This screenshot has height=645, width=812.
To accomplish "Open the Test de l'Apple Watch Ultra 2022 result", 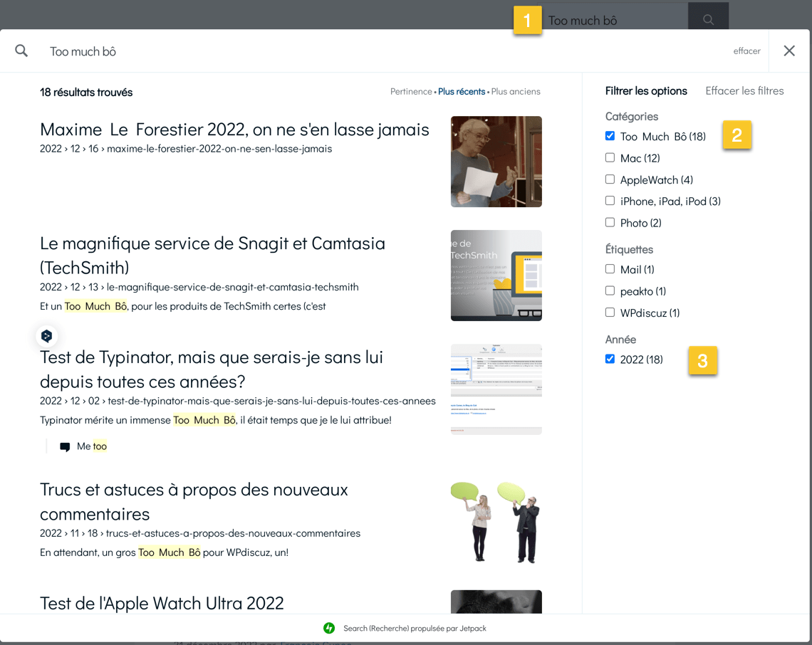I will [x=162, y=604].
